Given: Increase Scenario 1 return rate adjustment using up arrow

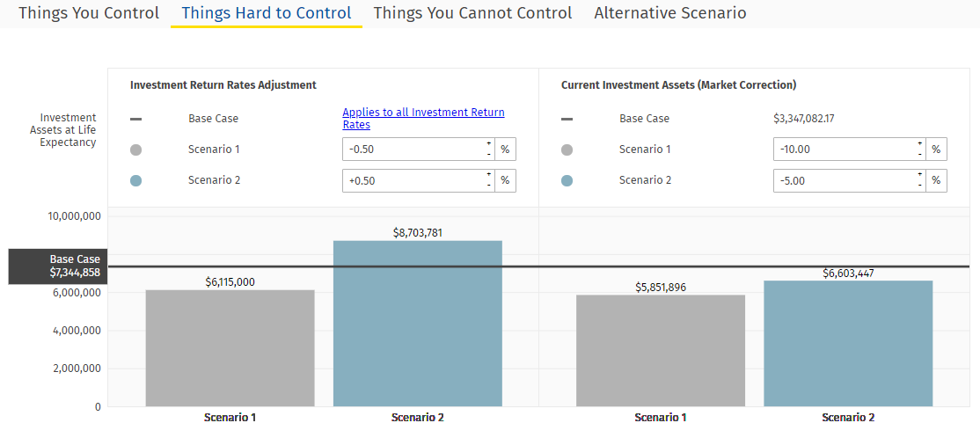Looking at the screenshot, I should (488, 144).
